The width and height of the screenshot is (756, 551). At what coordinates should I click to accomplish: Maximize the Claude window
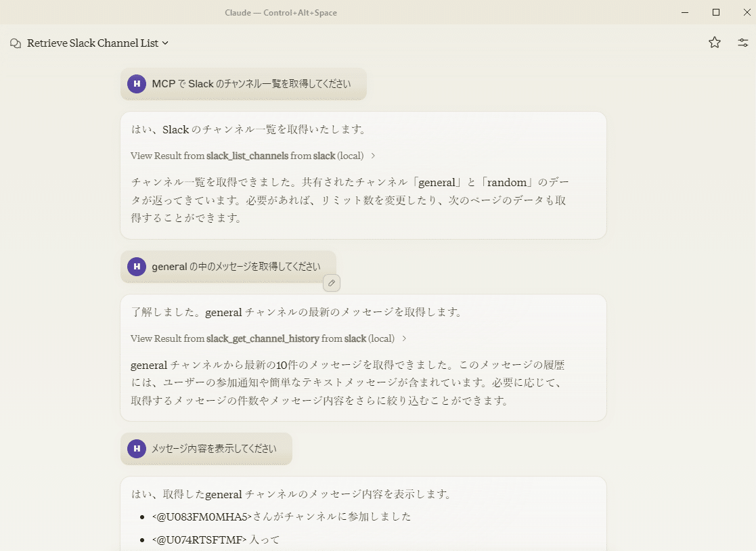click(716, 12)
